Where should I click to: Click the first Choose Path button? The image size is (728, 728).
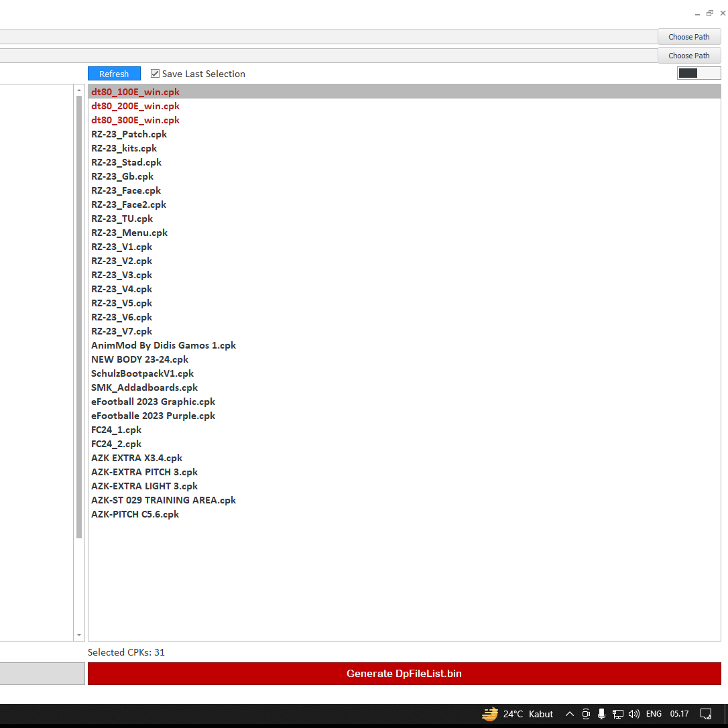point(689,37)
